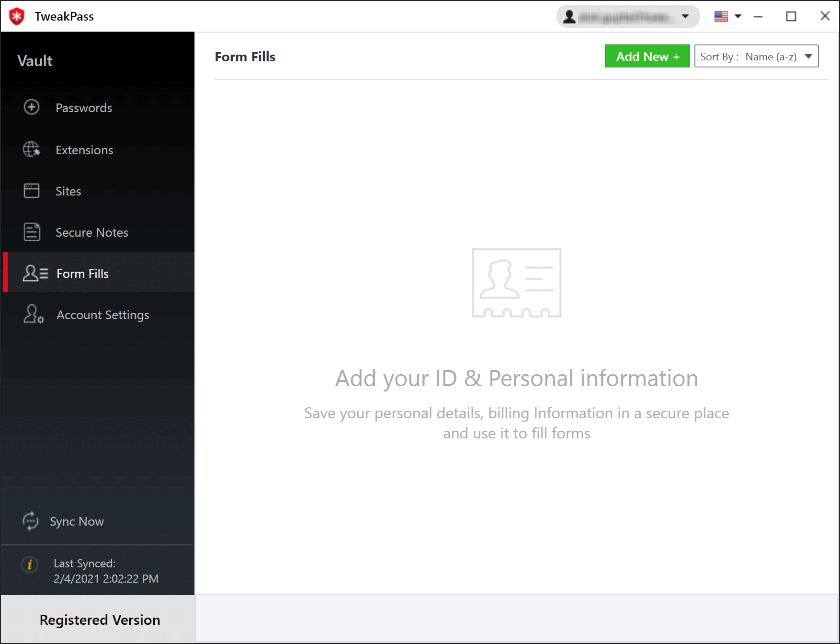Click the Passwords plus-circle icon
Viewport: 840px width, 644px height.
32,107
